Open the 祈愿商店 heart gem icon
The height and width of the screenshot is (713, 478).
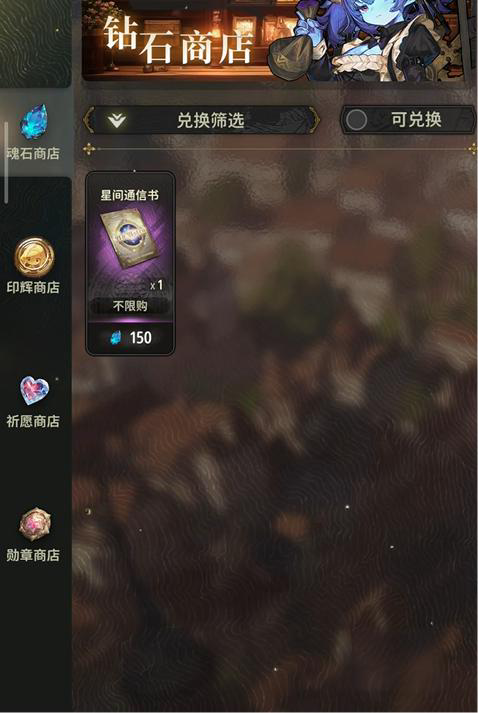[x=34, y=390]
